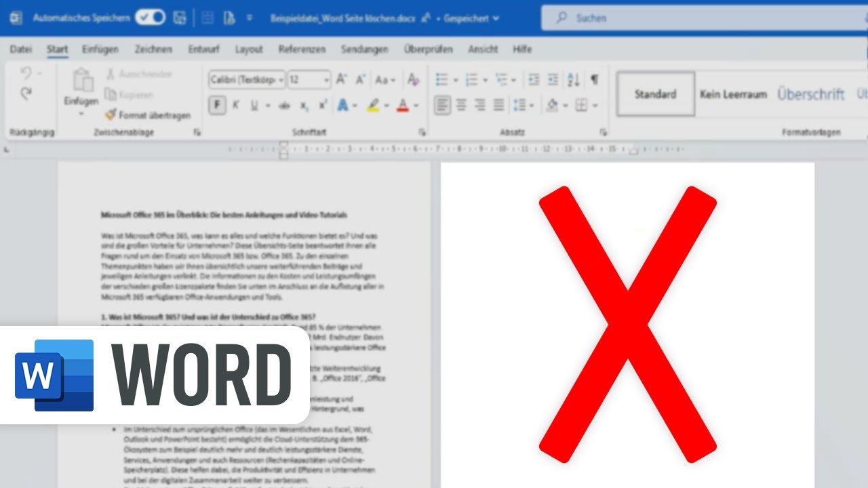Show or hide paragraph marks (¶)
Image resolution: width=868 pixels, height=488 pixels.
click(594, 80)
